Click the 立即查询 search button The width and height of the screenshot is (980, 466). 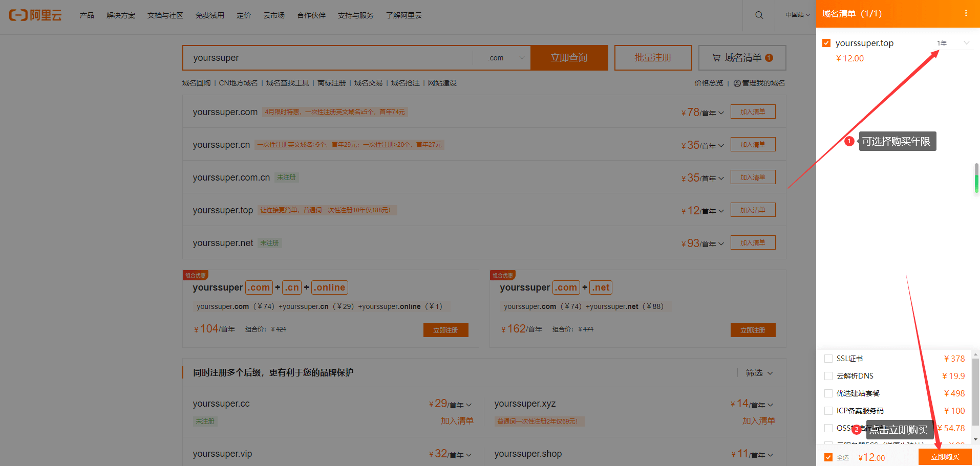point(569,58)
